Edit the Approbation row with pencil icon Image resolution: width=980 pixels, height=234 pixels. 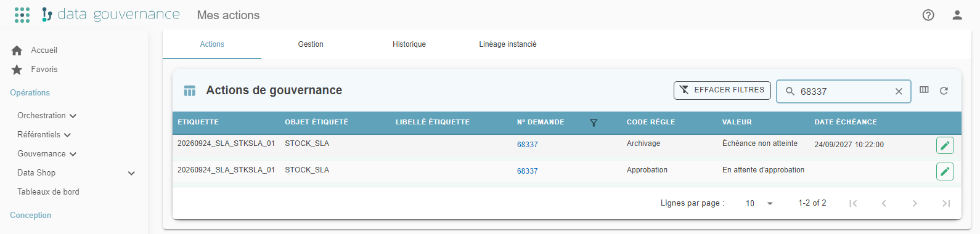pyautogui.click(x=945, y=171)
